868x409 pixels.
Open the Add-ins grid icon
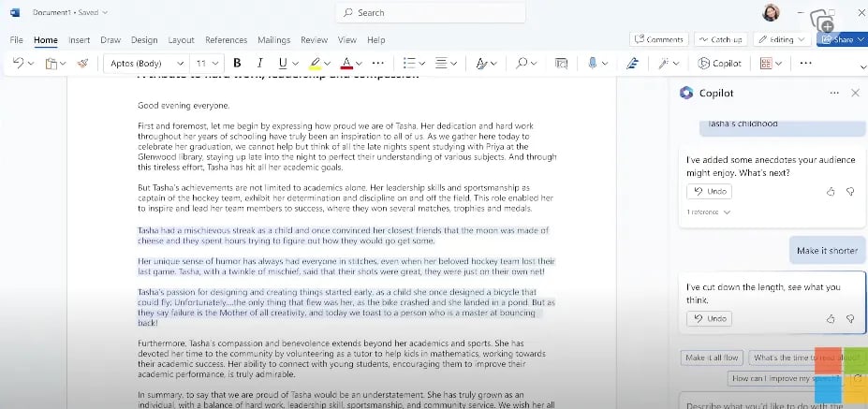(766, 63)
